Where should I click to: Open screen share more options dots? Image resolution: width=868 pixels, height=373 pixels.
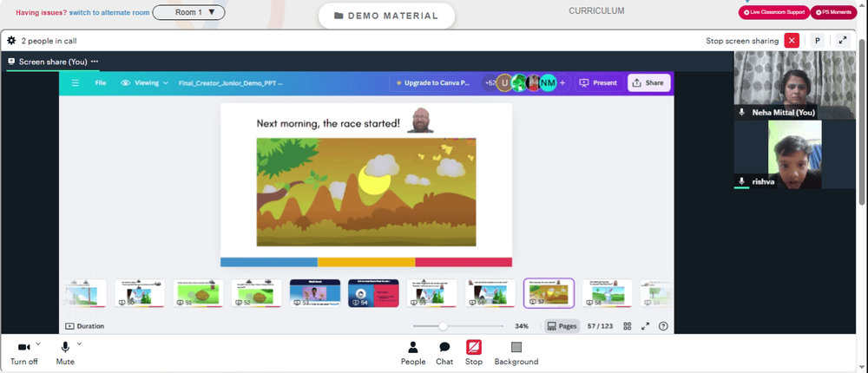tap(95, 62)
